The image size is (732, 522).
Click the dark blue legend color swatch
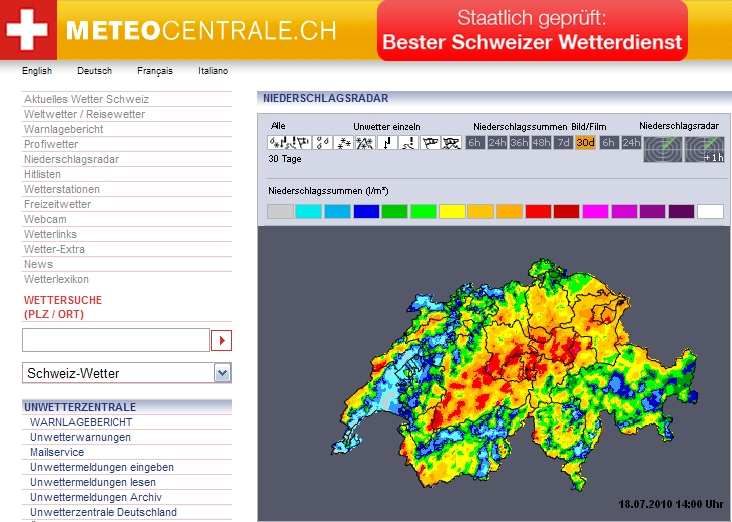(366, 212)
